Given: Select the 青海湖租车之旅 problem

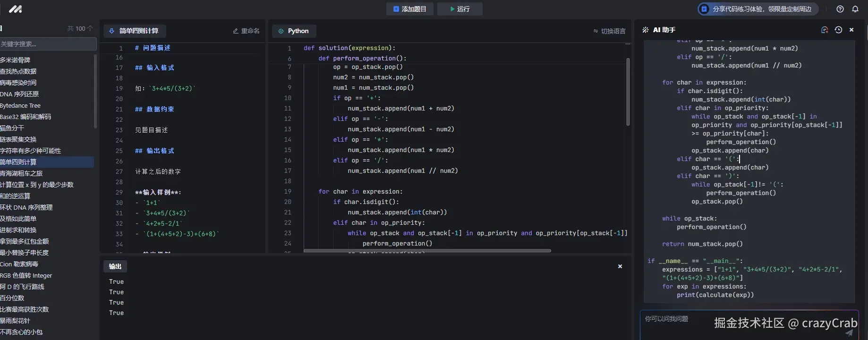Looking at the screenshot, I should coord(22,173).
